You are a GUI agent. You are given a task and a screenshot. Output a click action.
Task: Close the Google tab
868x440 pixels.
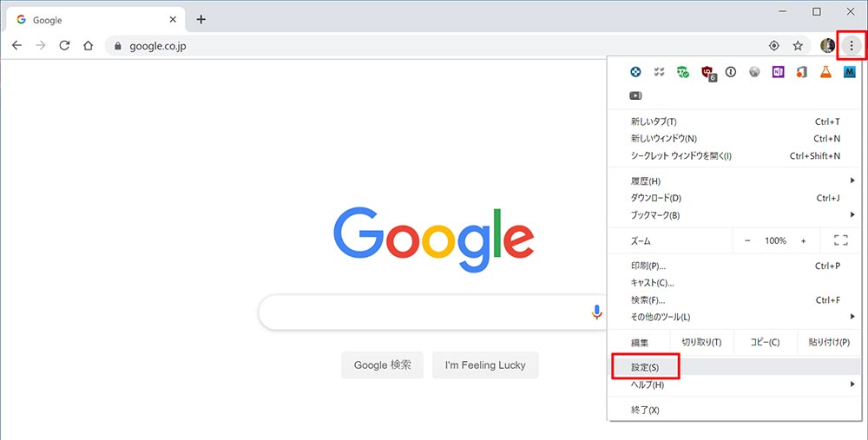[x=173, y=19]
